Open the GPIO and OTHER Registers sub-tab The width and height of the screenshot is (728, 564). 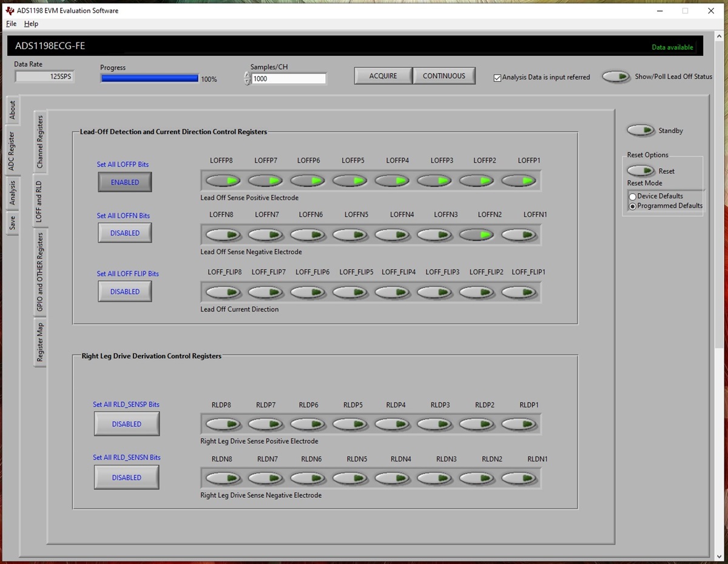click(40, 272)
